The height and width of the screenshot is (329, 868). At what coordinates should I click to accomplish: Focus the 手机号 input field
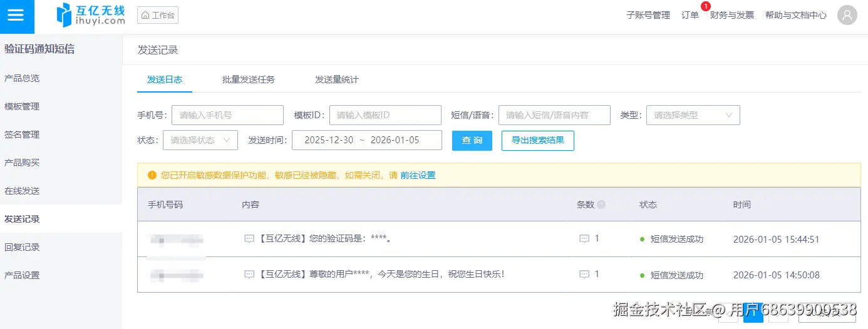pos(227,115)
